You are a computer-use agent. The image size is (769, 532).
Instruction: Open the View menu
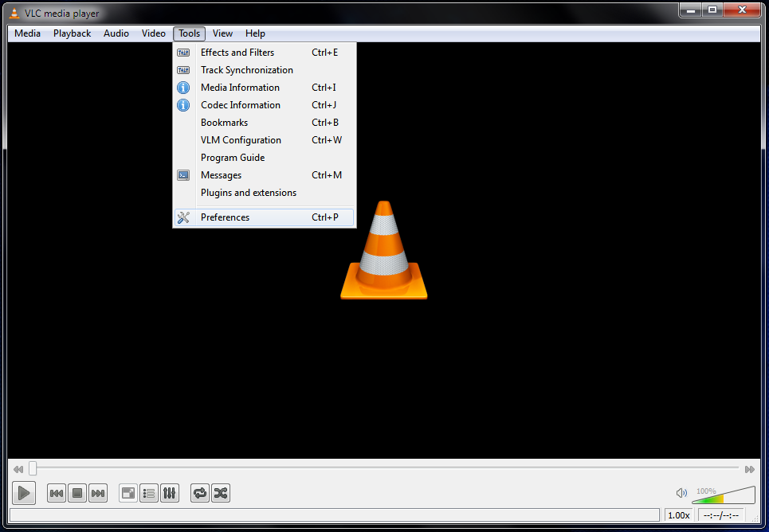click(x=222, y=33)
